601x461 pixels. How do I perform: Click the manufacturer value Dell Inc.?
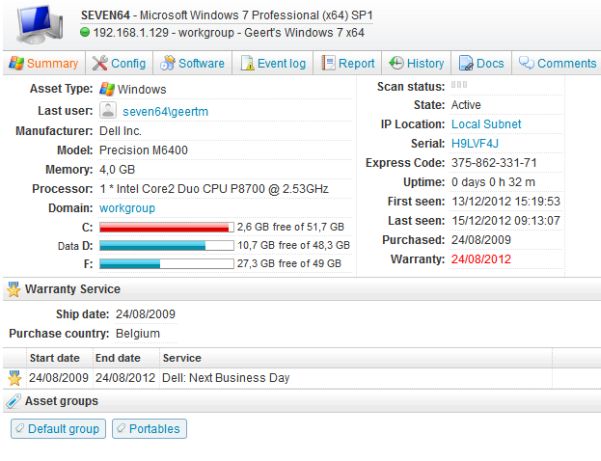(120, 131)
